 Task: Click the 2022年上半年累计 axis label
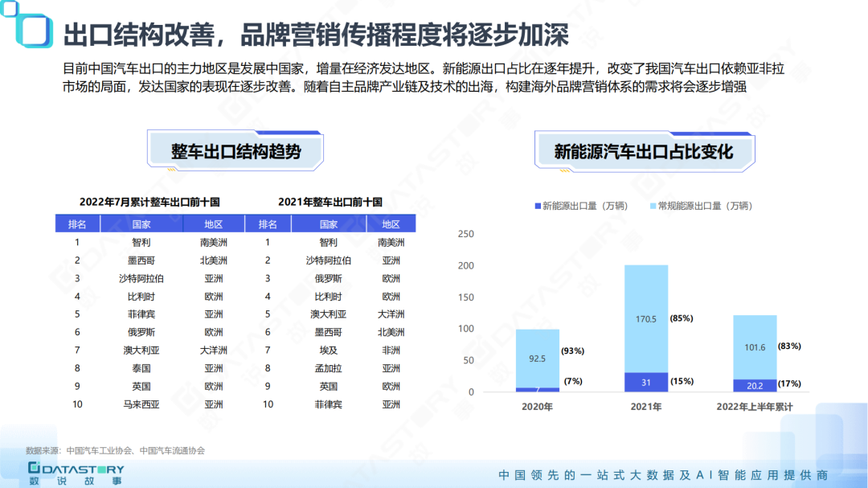pyautogui.click(x=755, y=407)
